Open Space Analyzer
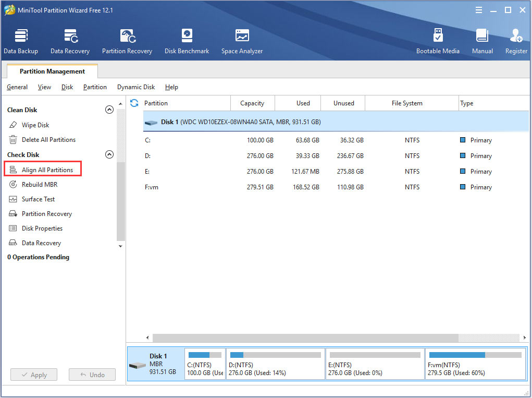Viewport: 532px width, 398px height. (x=242, y=41)
